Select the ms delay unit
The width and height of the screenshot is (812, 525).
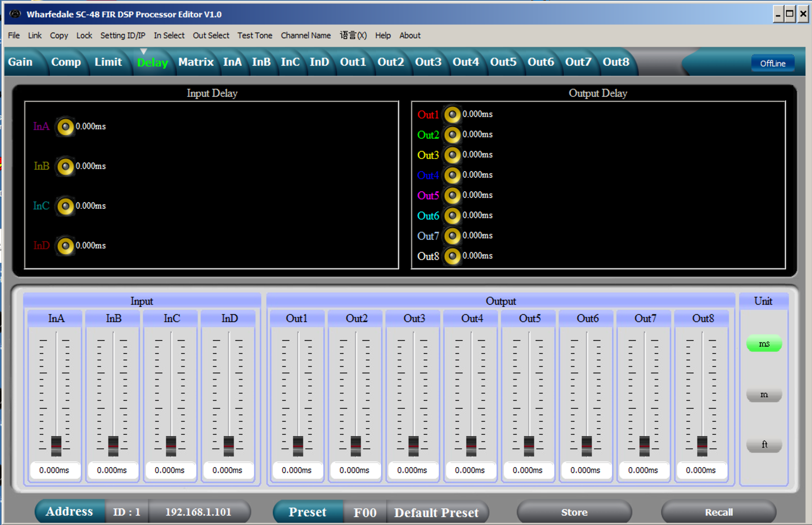(x=764, y=343)
